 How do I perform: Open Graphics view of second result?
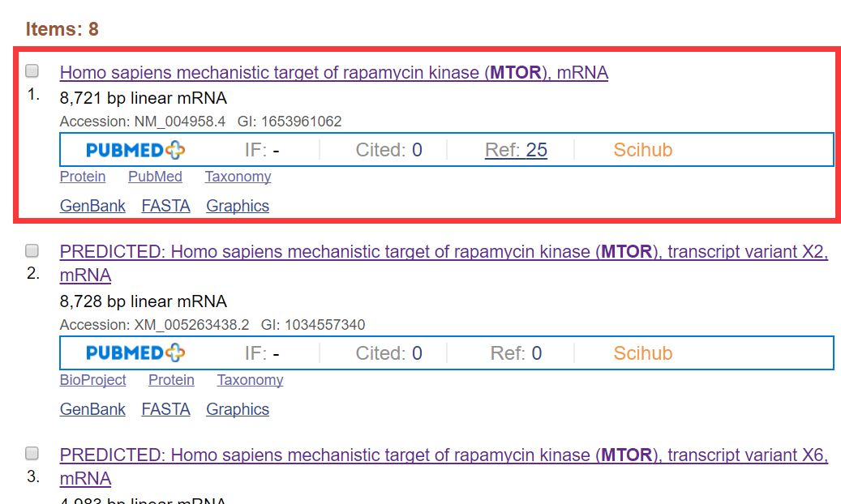pyautogui.click(x=237, y=409)
